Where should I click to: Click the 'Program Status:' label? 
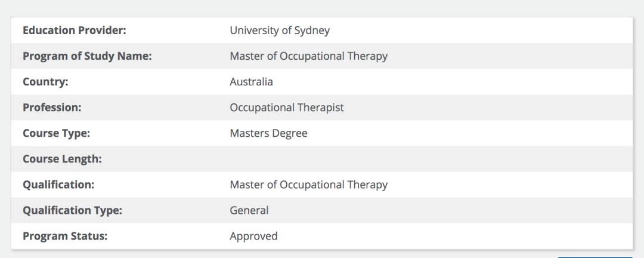pyautogui.click(x=65, y=236)
